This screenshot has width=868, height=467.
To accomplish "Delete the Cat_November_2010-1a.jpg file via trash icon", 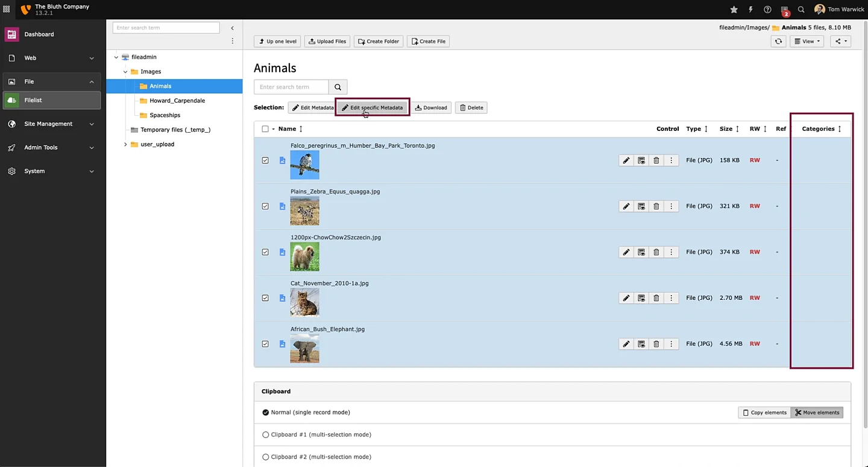I will pos(656,298).
